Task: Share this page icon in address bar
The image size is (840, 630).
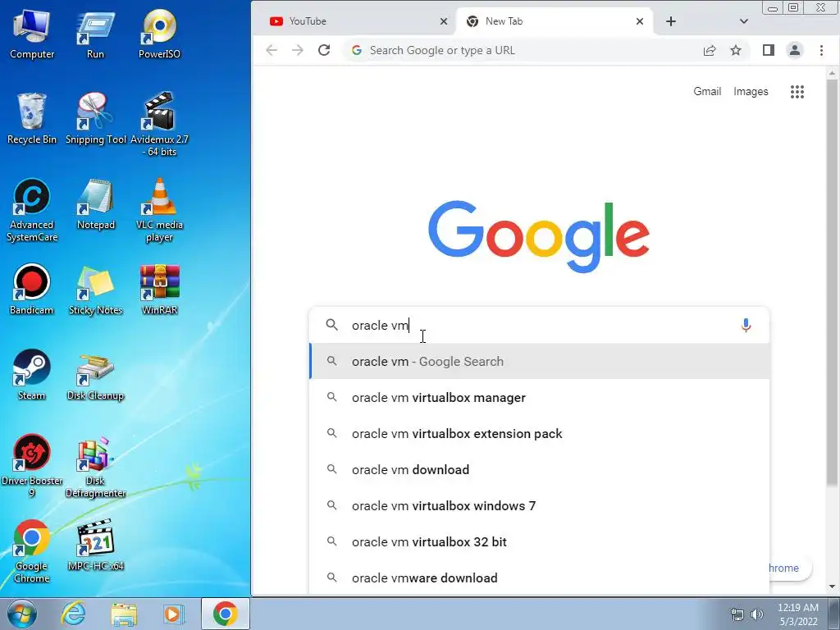Action: tap(710, 50)
